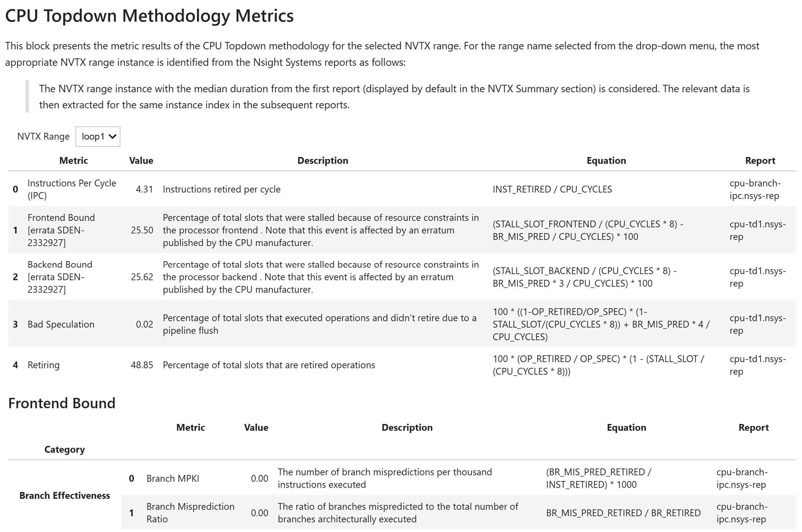Click the Value column header
The height and width of the screenshot is (532, 802).
(x=141, y=160)
